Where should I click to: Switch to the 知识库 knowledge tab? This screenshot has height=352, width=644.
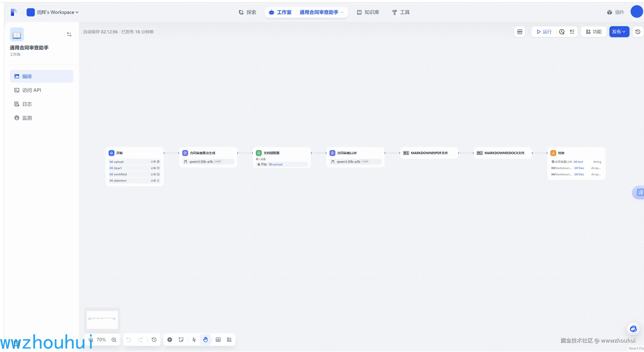(368, 12)
